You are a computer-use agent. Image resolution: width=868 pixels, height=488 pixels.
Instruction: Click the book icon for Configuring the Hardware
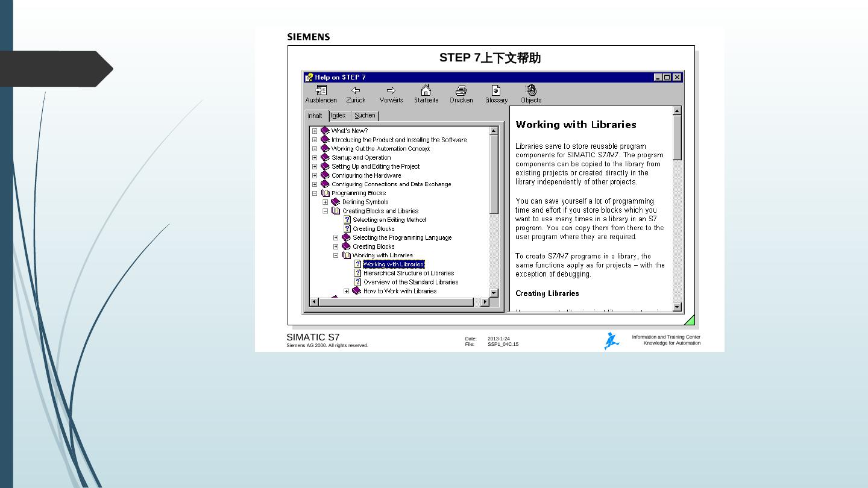coord(325,175)
